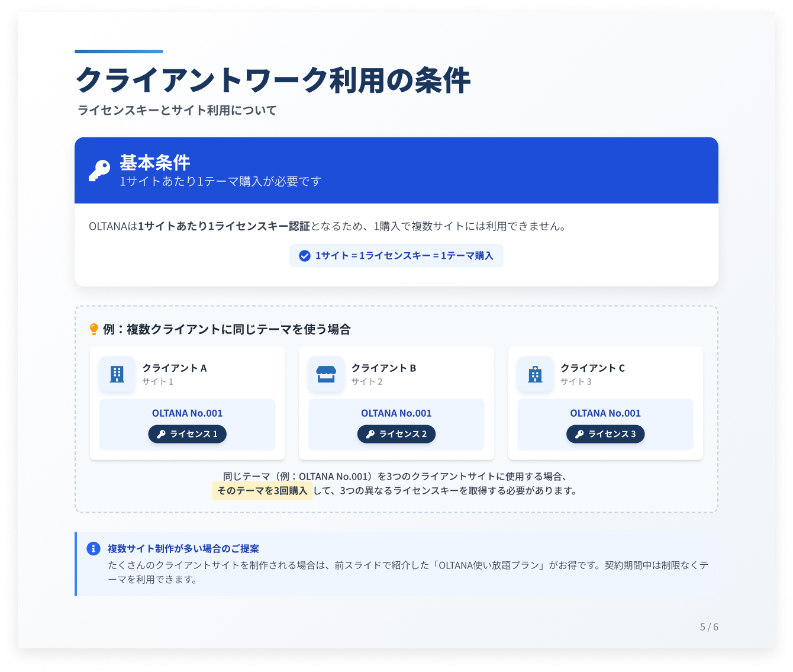Select the office building icon for クライアント A
The width and height of the screenshot is (793, 672).
click(x=117, y=374)
